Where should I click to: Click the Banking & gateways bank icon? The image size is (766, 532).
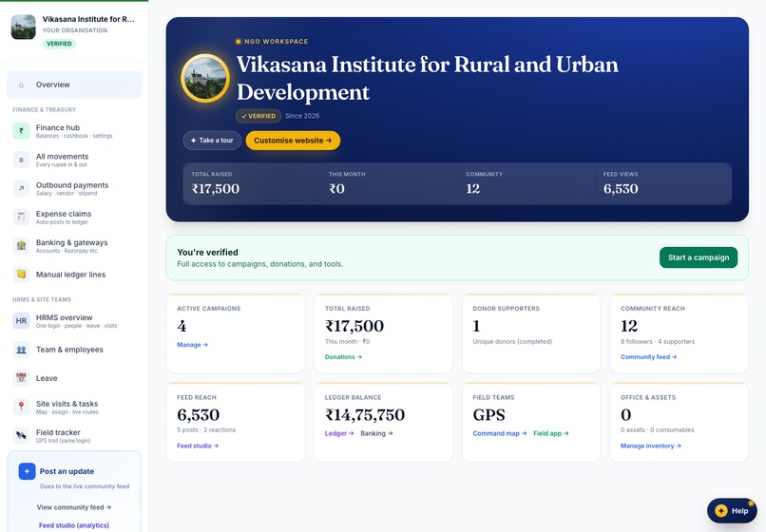(x=21, y=246)
